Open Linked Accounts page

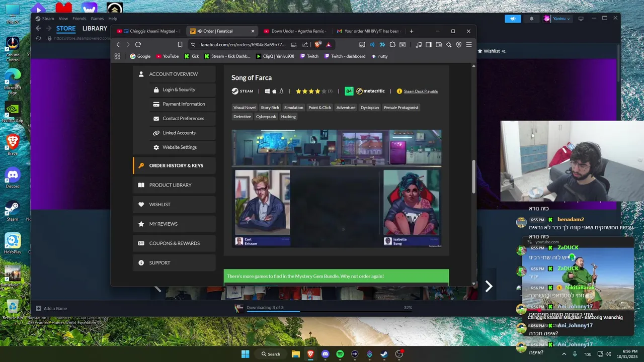point(182,133)
